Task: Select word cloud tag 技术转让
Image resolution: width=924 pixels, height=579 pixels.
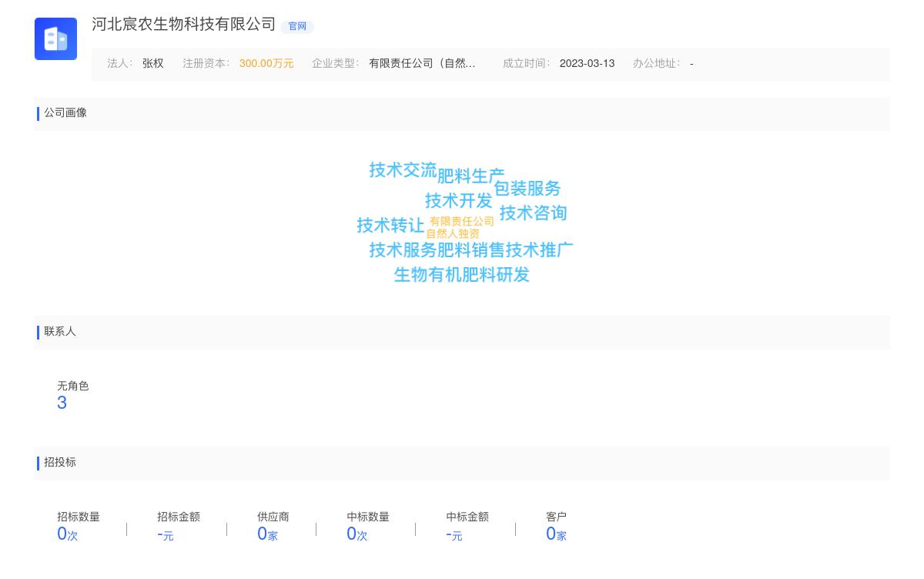Action: 390,226
